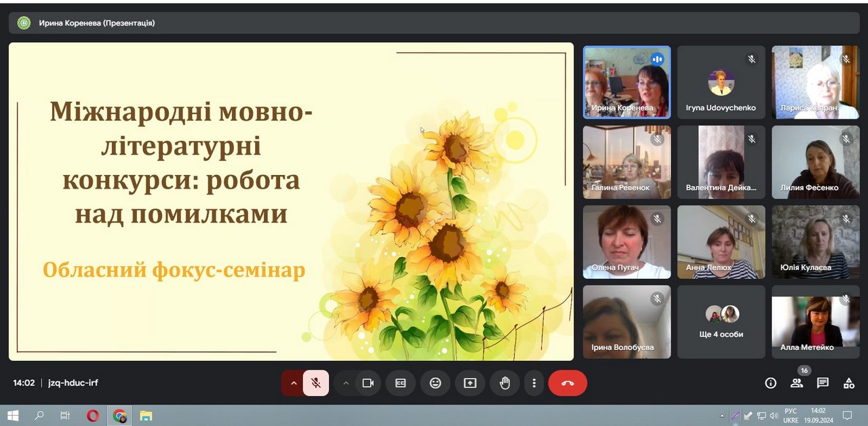The height and width of the screenshot is (426, 868).
Task: Enable closed captions
Action: 401,383
